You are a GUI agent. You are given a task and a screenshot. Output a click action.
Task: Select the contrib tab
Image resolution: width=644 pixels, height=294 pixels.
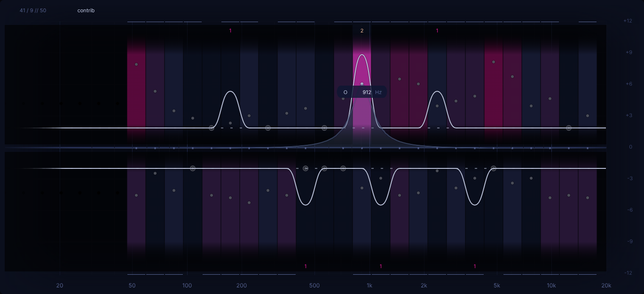pos(86,10)
